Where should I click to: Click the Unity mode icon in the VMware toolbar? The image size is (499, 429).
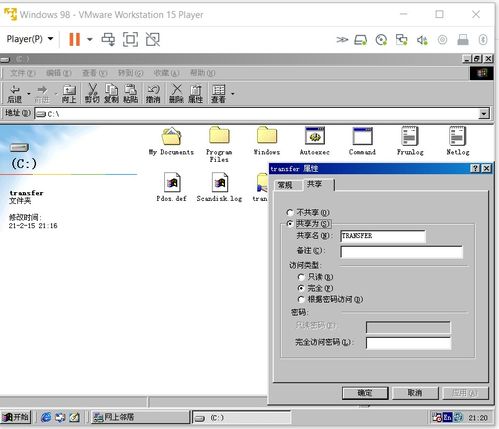pyautogui.click(x=153, y=39)
